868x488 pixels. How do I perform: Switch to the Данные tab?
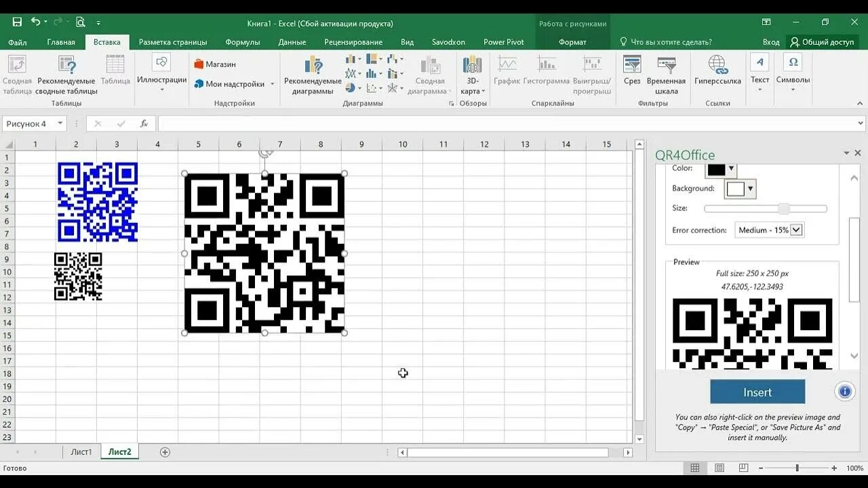click(292, 42)
